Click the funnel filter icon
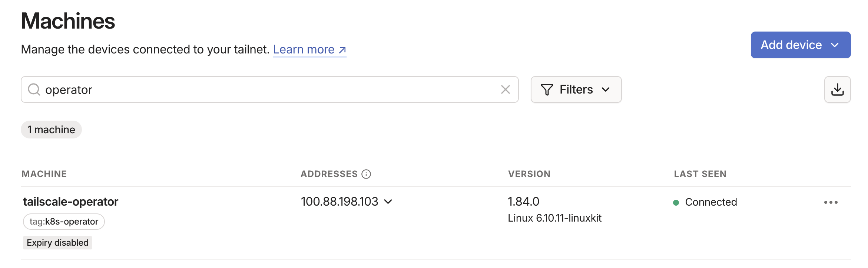868x268 pixels. (x=547, y=89)
